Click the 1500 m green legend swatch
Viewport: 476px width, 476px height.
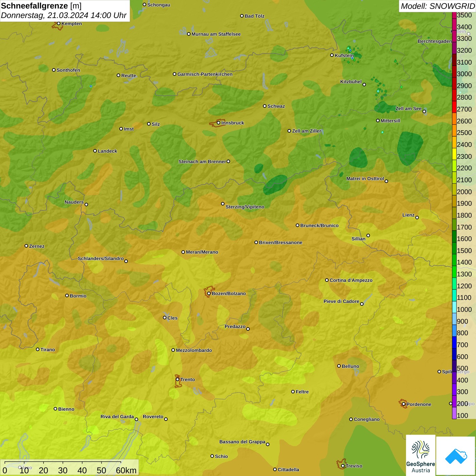tap(454, 248)
